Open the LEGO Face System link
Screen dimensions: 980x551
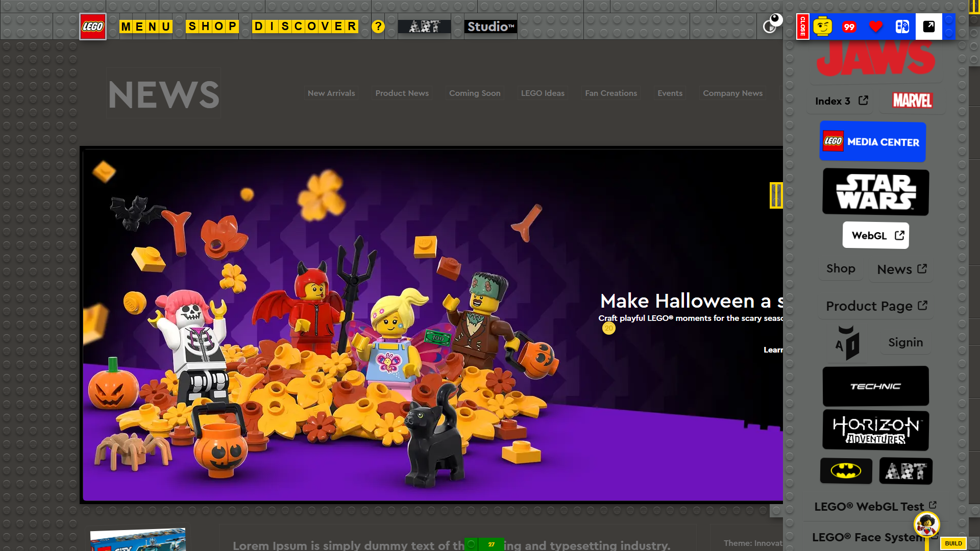(875, 537)
